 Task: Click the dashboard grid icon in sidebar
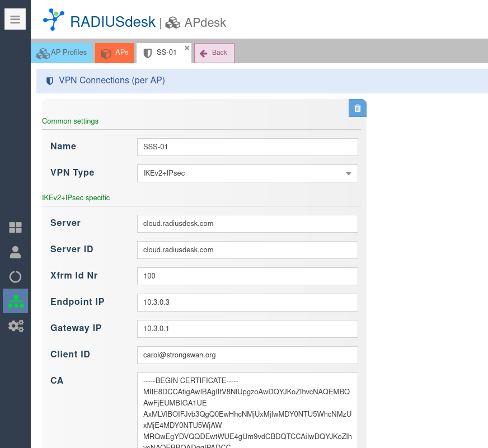point(15,227)
